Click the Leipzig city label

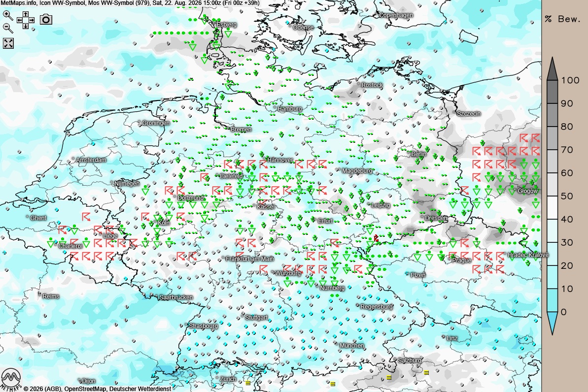point(380,205)
